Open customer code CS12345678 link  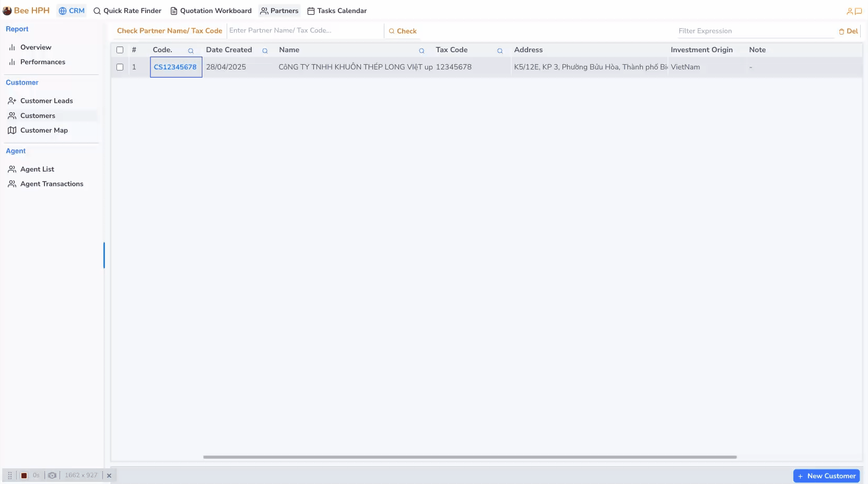click(175, 67)
